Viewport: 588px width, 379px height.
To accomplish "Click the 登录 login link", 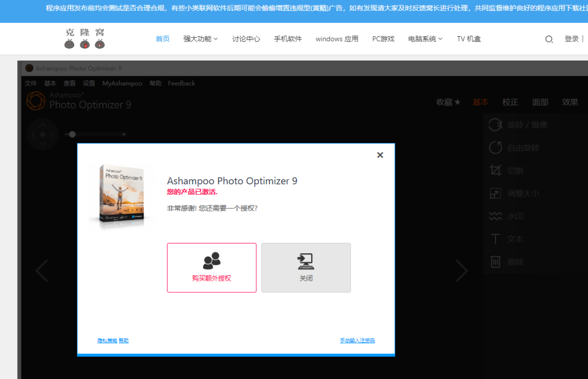I will (571, 38).
